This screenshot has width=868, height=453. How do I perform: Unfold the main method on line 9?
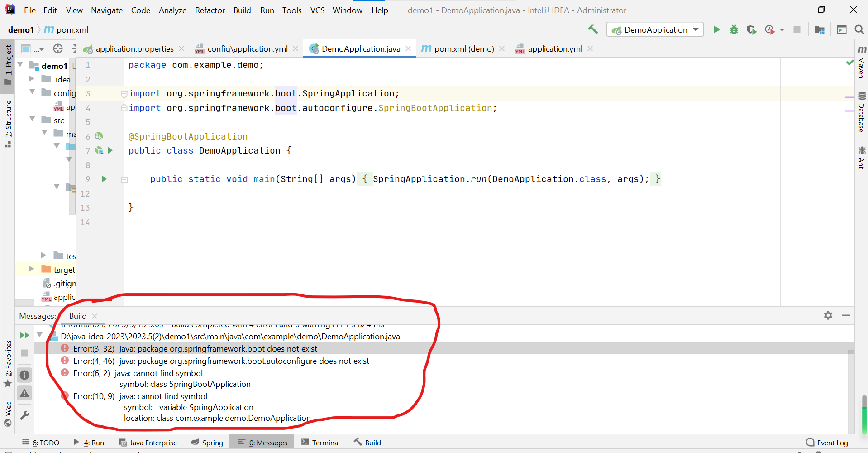124,179
